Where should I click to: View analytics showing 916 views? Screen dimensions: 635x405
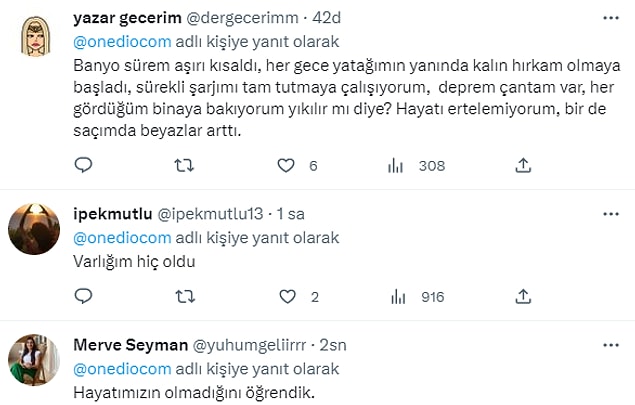click(x=418, y=297)
